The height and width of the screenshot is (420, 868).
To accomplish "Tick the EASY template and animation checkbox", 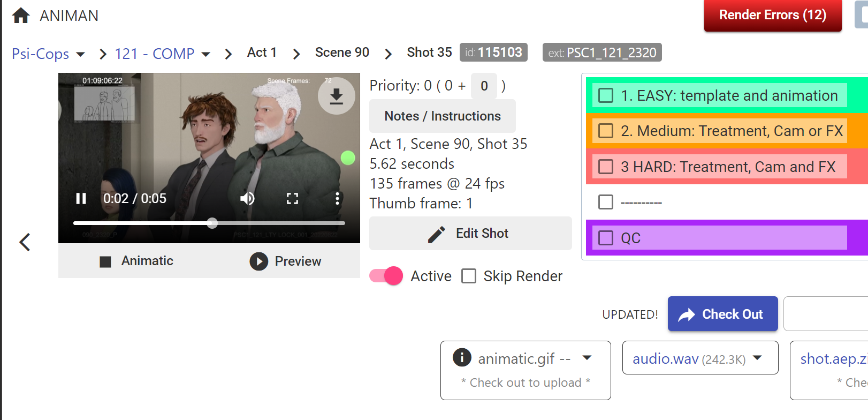I will pos(606,95).
